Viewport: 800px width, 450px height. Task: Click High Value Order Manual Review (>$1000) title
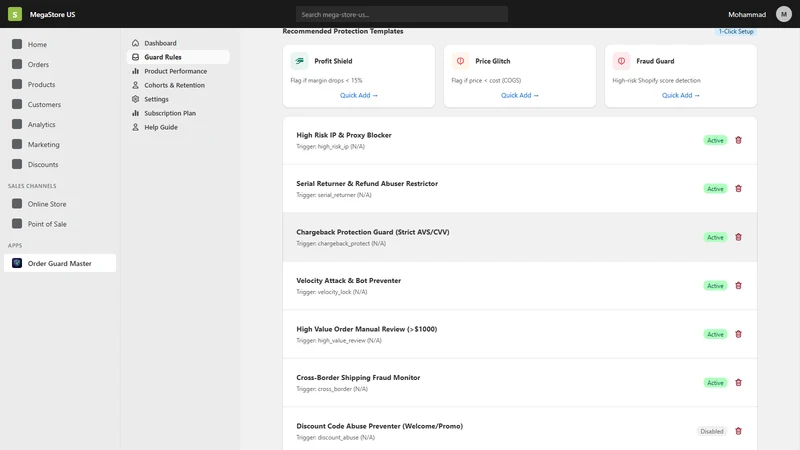point(366,329)
